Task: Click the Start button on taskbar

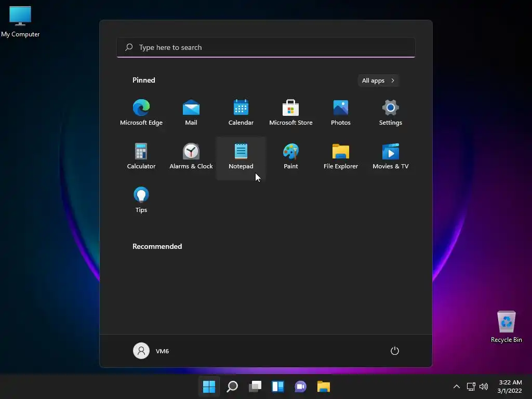Action: [209, 387]
